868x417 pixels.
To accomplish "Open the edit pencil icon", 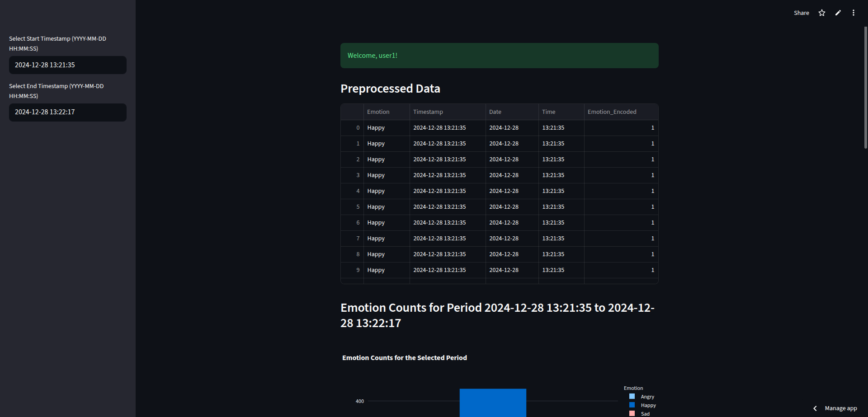I will (x=838, y=13).
